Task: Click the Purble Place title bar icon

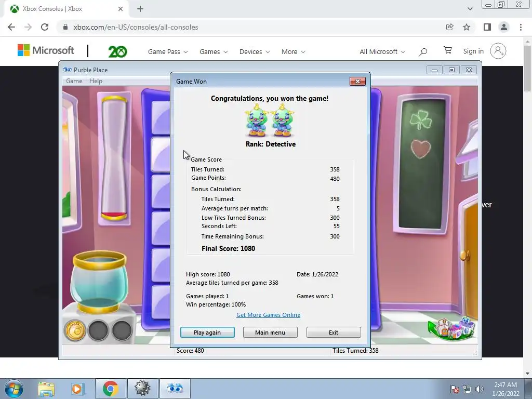Action: coord(68,70)
